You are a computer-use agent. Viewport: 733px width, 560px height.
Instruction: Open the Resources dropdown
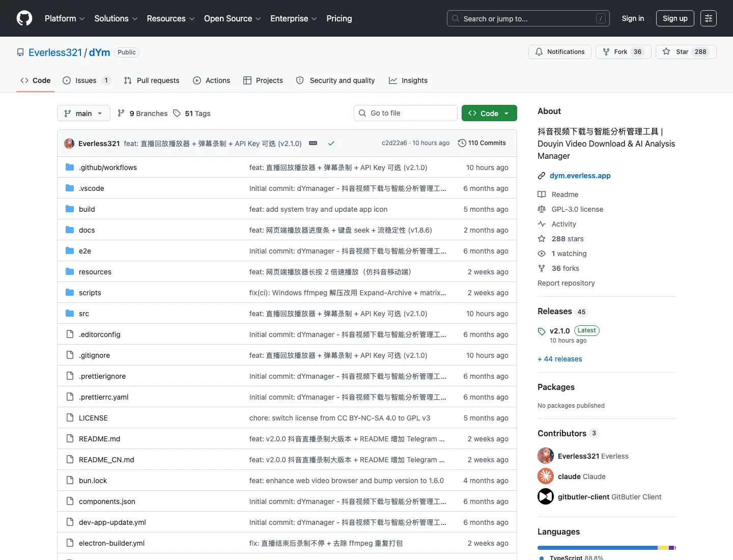pos(171,18)
